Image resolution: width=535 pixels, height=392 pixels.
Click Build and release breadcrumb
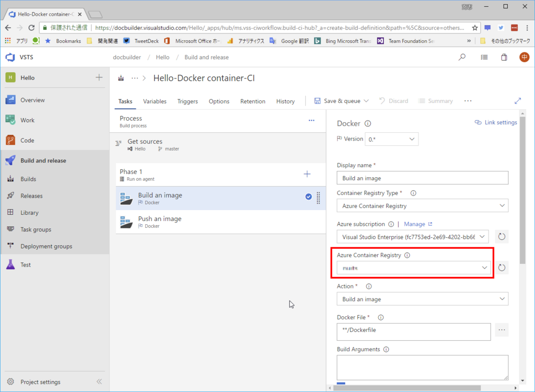206,57
